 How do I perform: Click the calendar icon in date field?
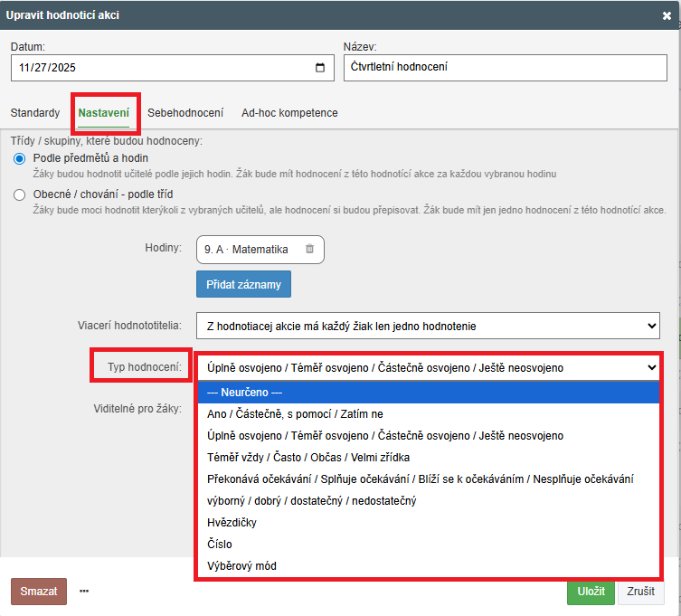pyautogui.click(x=319, y=68)
